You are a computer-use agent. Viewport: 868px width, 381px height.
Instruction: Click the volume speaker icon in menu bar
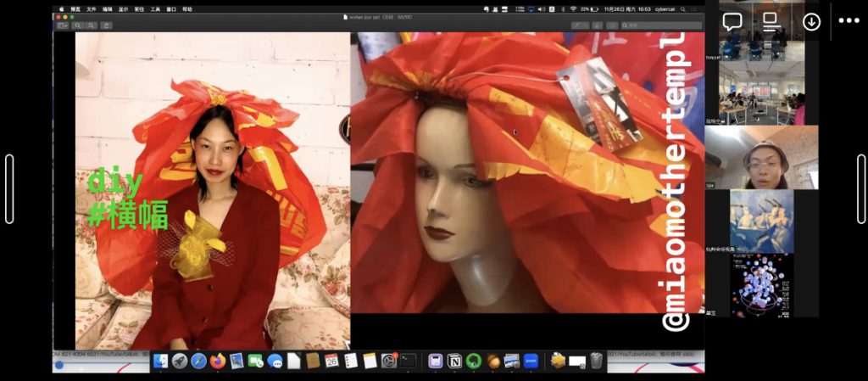click(541, 9)
